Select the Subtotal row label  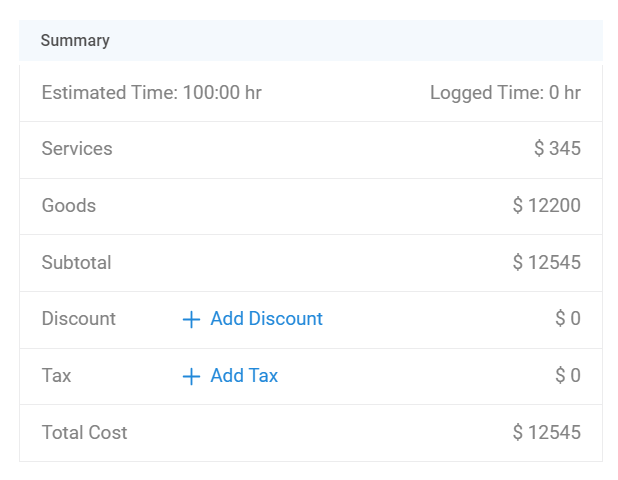click(x=76, y=263)
